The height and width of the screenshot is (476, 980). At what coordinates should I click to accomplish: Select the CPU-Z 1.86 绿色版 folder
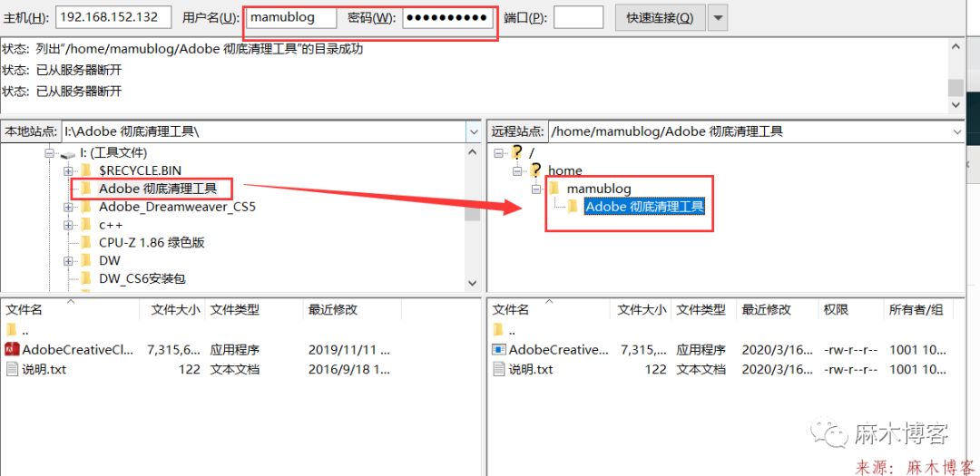tap(152, 242)
